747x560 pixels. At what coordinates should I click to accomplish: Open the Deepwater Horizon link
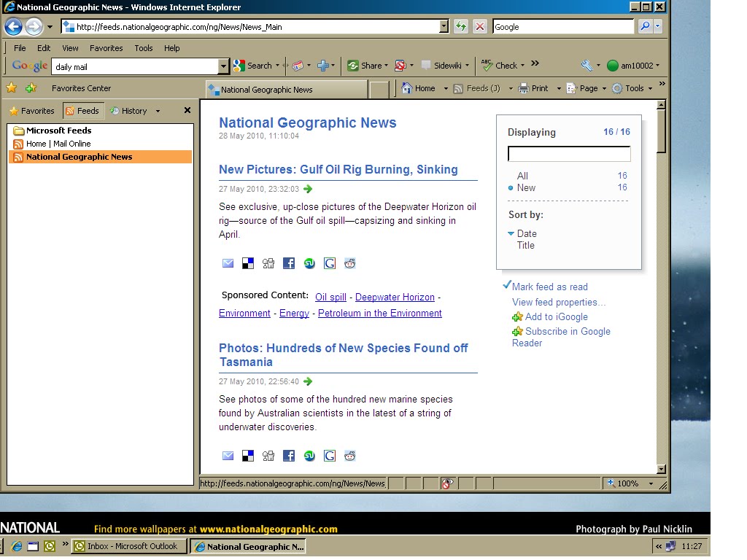(x=395, y=297)
